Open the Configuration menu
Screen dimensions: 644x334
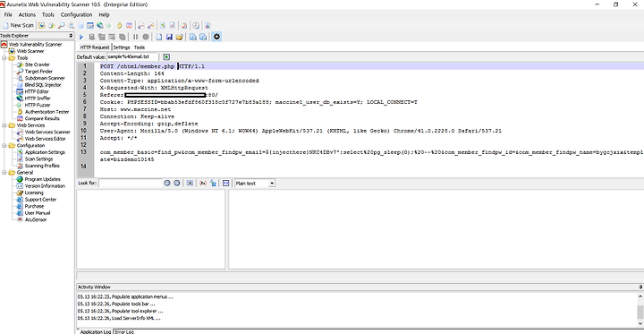click(x=76, y=14)
